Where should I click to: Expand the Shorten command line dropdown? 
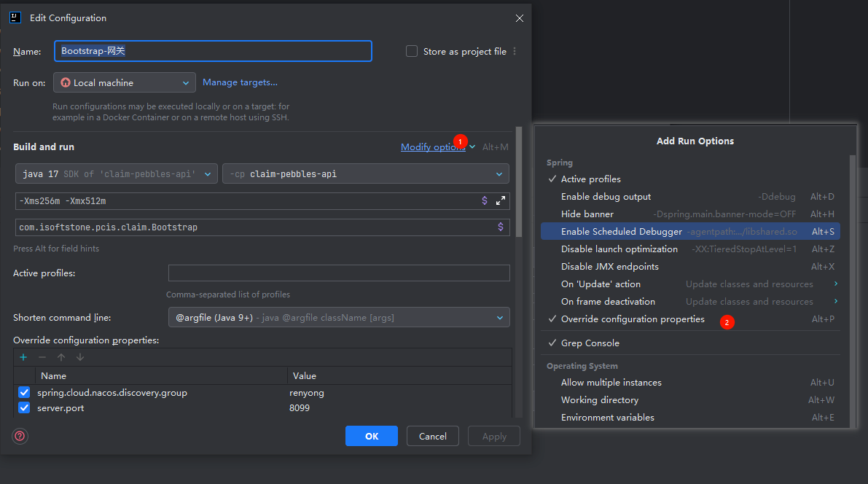[x=339, y=318]
